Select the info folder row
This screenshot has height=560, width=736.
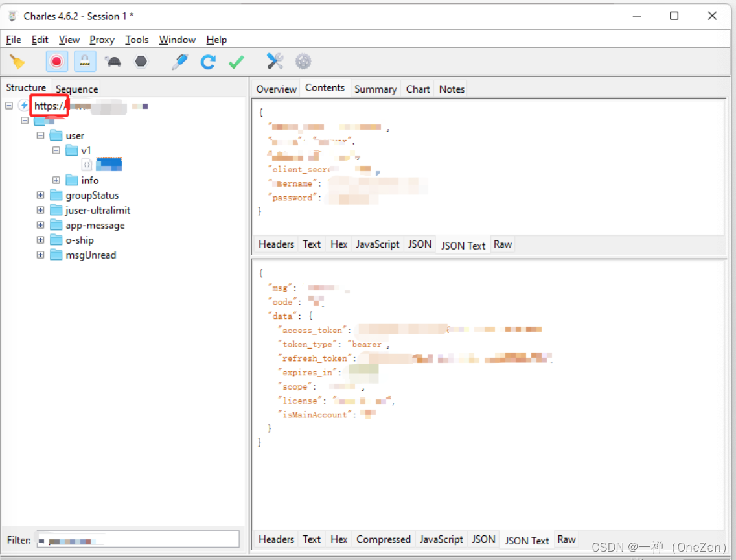(x=82, y=180)
